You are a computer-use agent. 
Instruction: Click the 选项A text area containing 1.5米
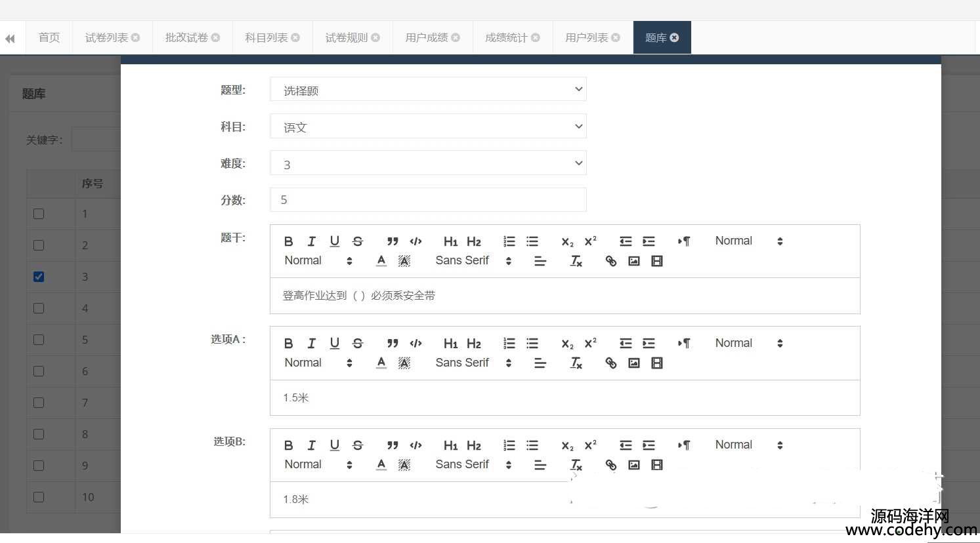tap(565, 397)
